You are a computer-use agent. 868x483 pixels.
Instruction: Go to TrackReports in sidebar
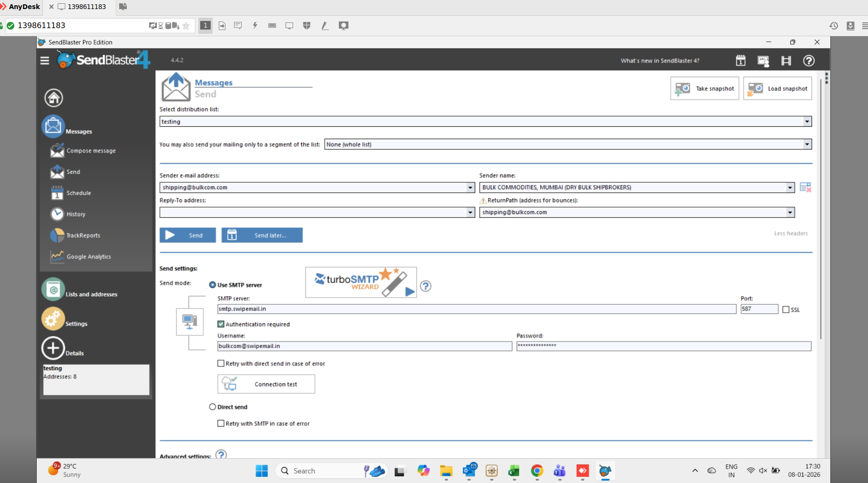coord(83,236)
